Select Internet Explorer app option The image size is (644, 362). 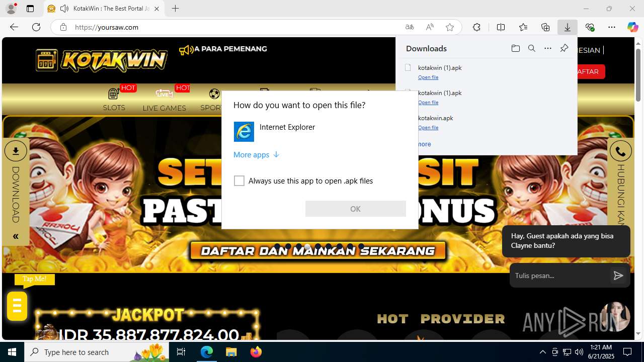click(x=319, y=132)
